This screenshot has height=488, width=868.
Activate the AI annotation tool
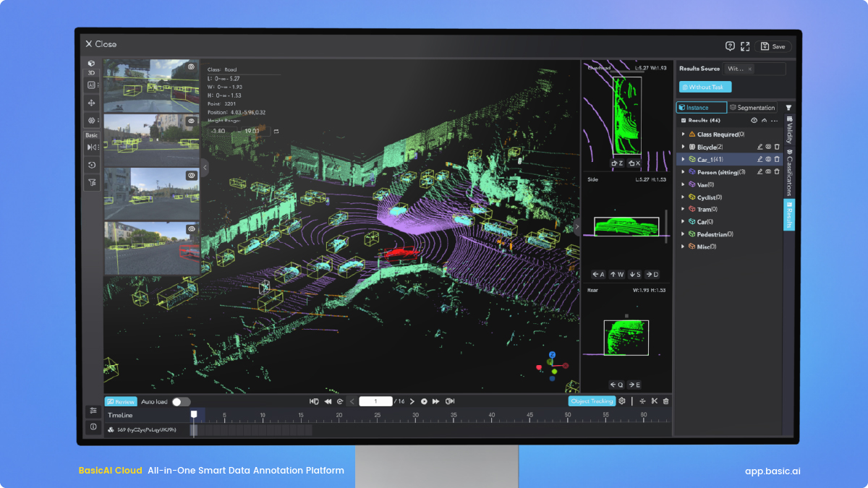tap(92, 85)
